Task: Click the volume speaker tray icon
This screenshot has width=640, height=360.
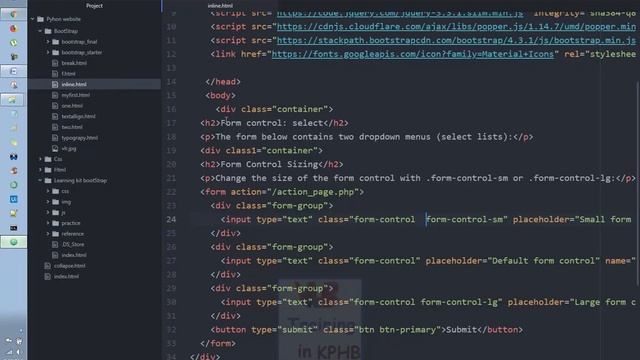Action: click(18, 352)
